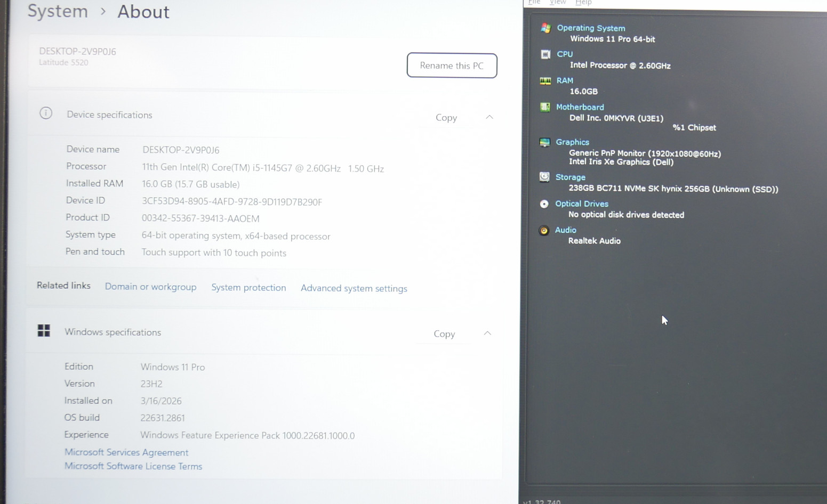
Task: Open the File menu in Speccy
Action: coord(534,2)
